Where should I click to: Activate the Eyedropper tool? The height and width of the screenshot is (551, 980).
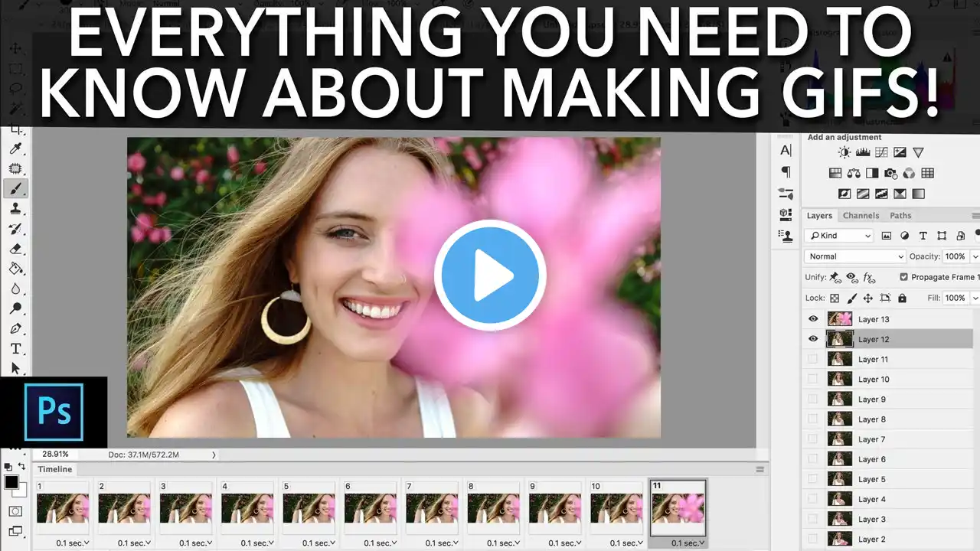[x=15, y=148]
